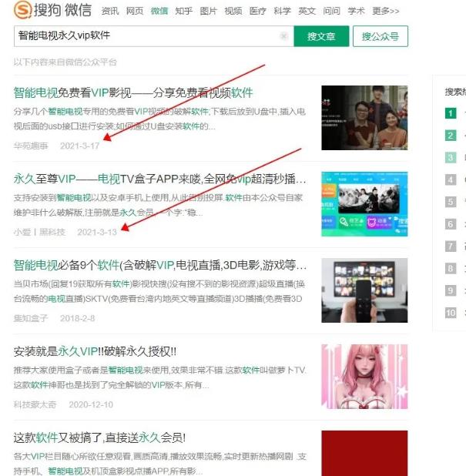466x476 pixels.
Task: Click the date 2020-12-10
Action: click(91, 404)
